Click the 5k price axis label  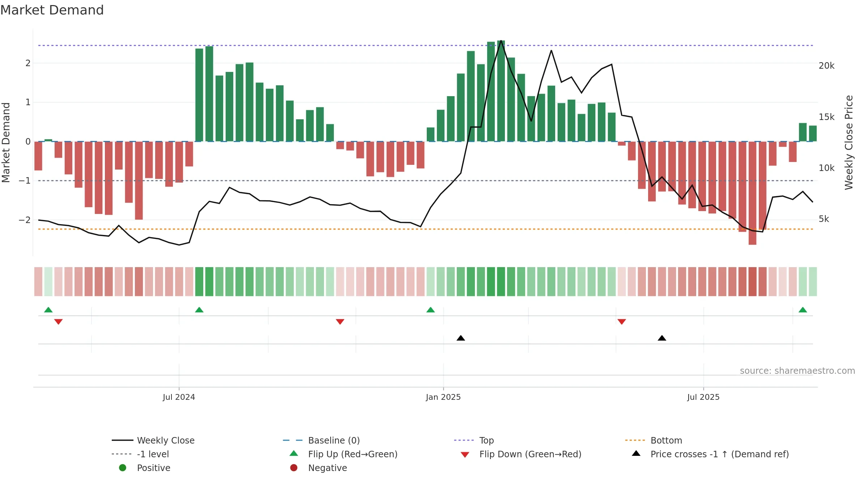[x=824, y=219]
